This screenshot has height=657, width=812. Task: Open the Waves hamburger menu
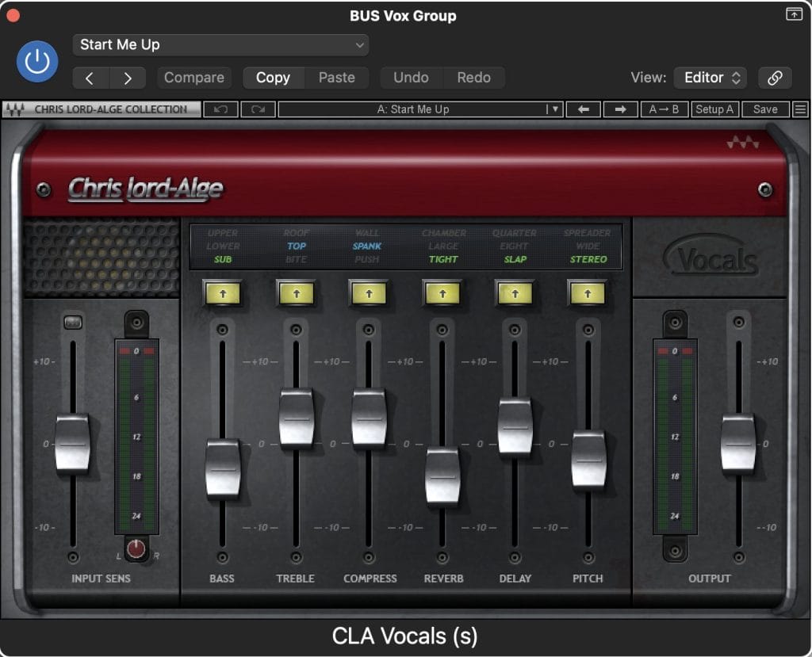[x=801, y=109]
